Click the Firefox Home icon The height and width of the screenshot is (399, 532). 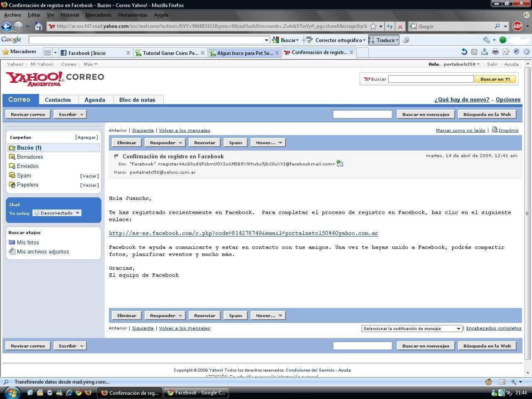coord(38,26)
